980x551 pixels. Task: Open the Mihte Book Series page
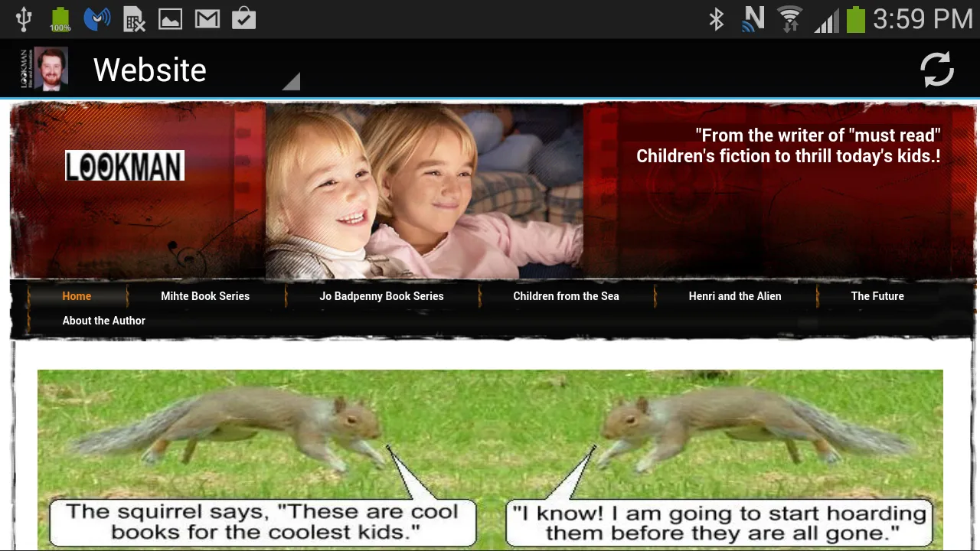pos(205,296)
